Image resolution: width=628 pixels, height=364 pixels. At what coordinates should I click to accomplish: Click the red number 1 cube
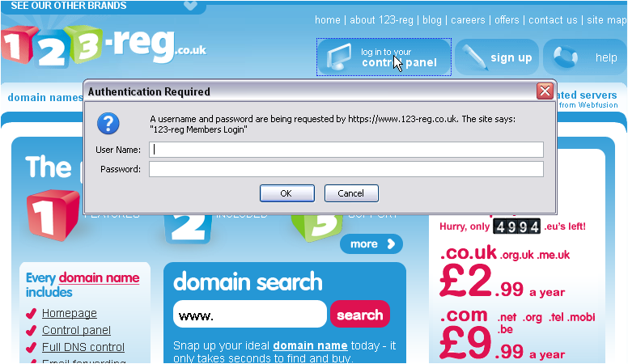[x=53, y=216]
